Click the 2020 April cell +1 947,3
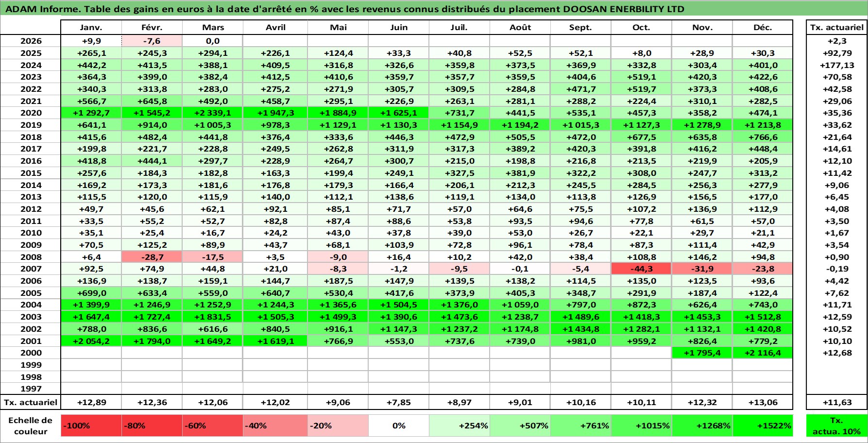This screenshot has height=443, width=868. coord(275,113)
